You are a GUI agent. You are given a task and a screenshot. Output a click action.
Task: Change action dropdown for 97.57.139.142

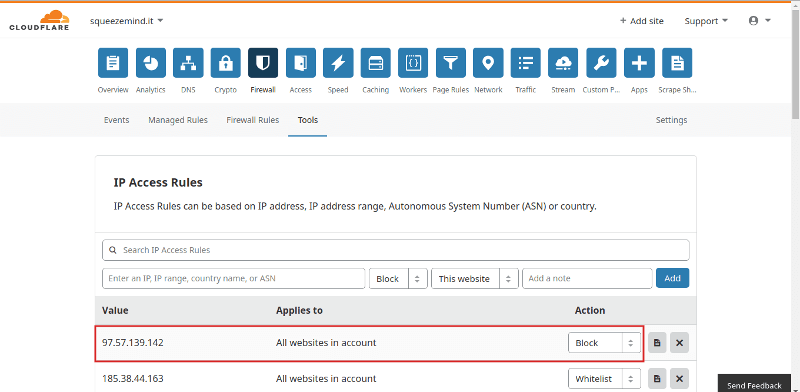(x=604, y=343)
